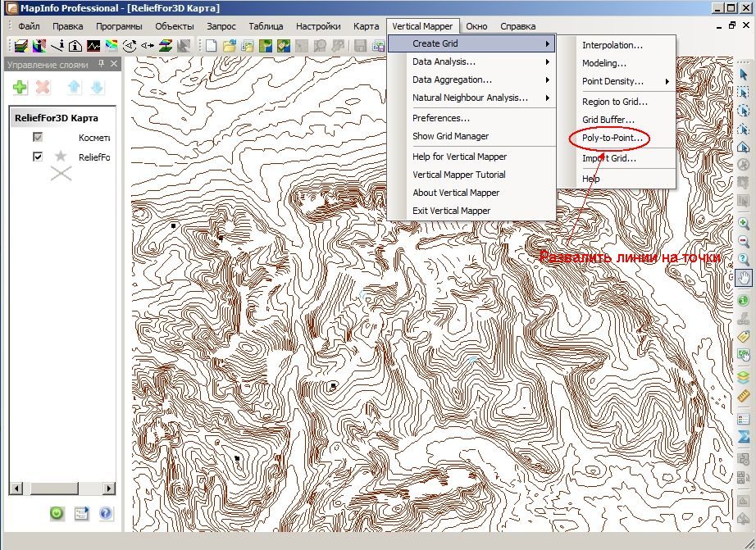756x550 pixels.
Task: Choose the Polygon Select tool
Action: point(743,130)
